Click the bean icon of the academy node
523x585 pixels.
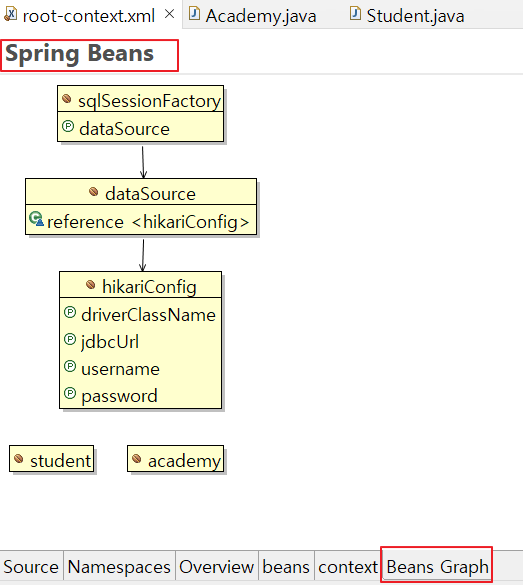coord(137,459)
